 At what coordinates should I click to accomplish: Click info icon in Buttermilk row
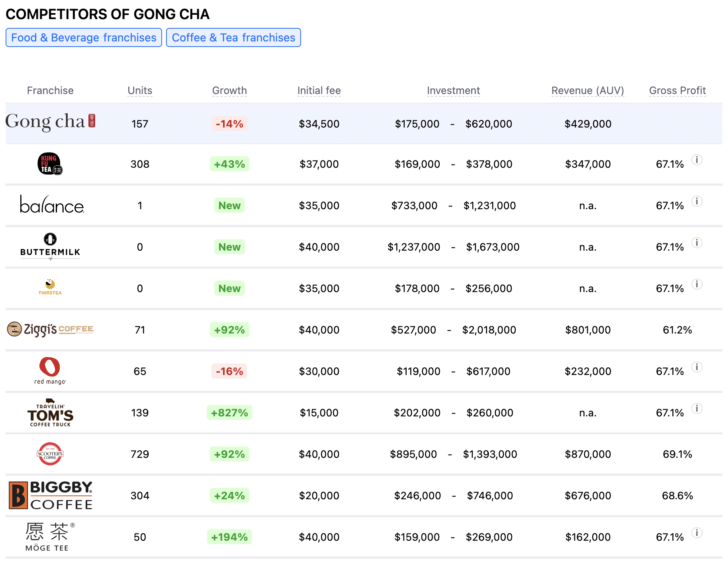697,243
